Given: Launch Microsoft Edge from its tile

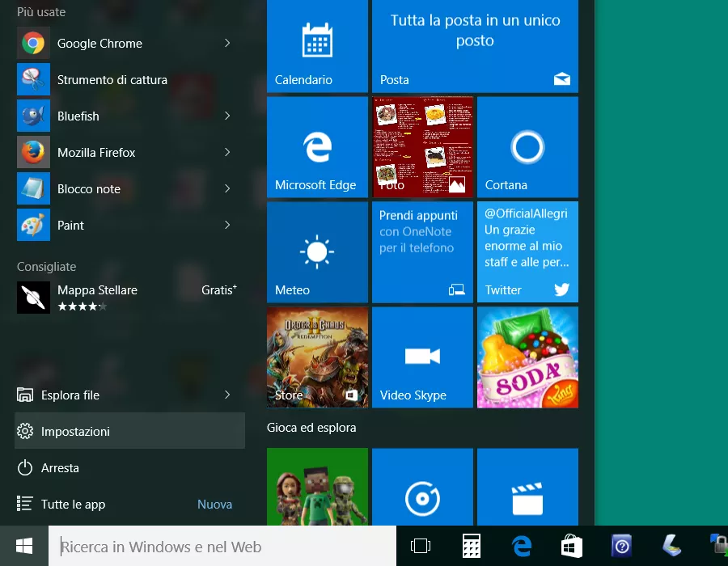Looking at the screenshot, I should (317, 147).
